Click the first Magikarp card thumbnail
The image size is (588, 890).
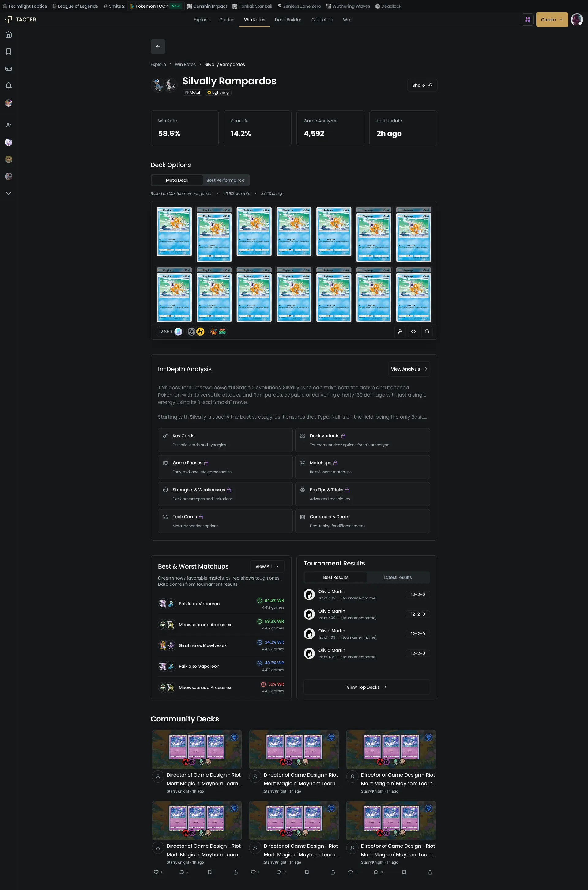(x=174, y=231)
